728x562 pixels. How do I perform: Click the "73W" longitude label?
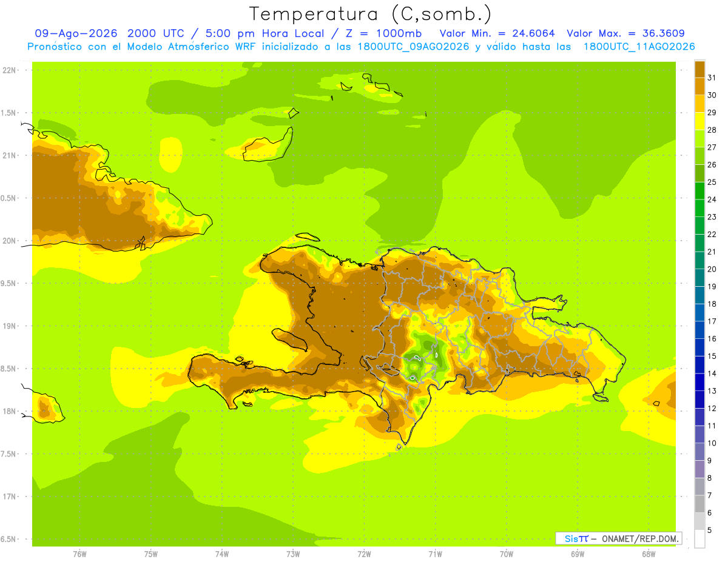click(293, 554)
